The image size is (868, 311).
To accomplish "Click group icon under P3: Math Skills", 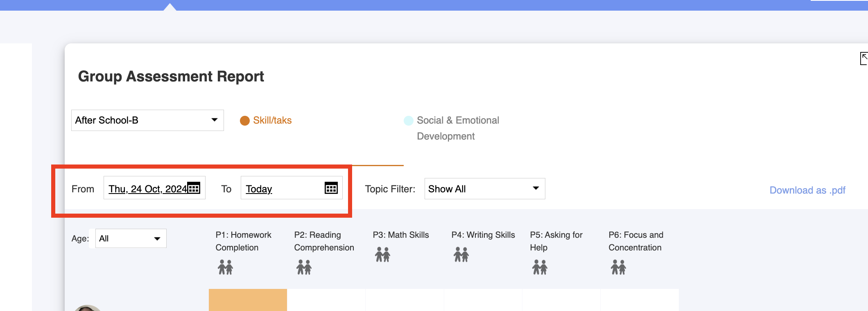I will coord(382,255).
